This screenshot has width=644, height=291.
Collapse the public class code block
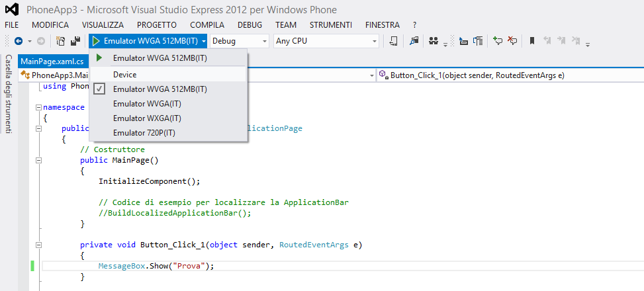click(x=38, y=129)
